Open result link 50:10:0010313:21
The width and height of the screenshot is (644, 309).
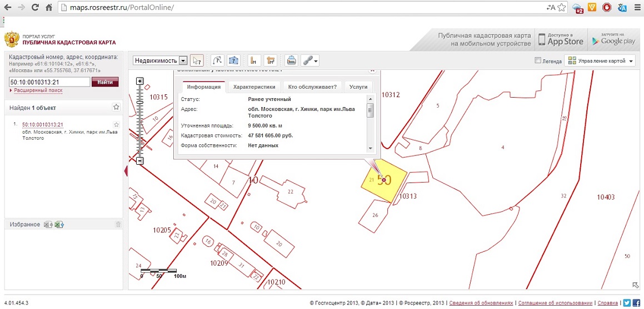click(x=42, y=125)
